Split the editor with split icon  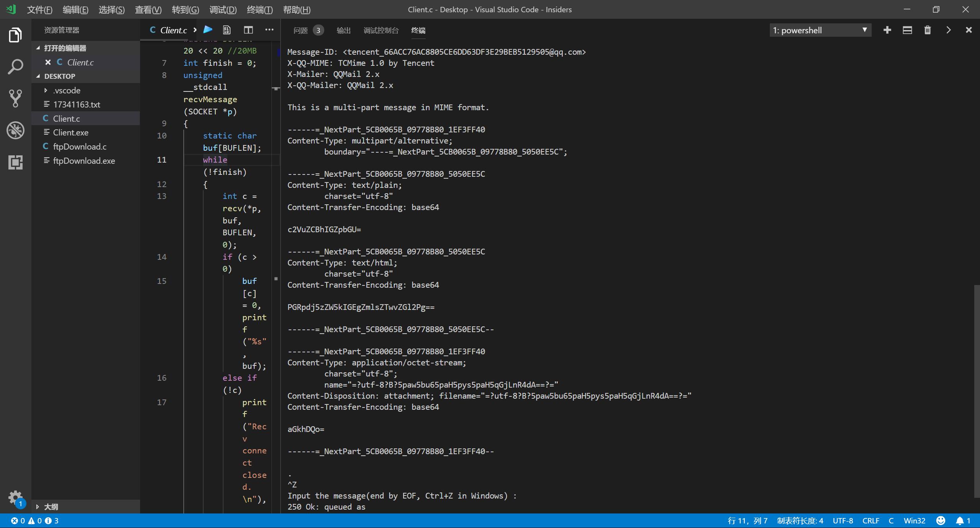click(x=248, y=30)
